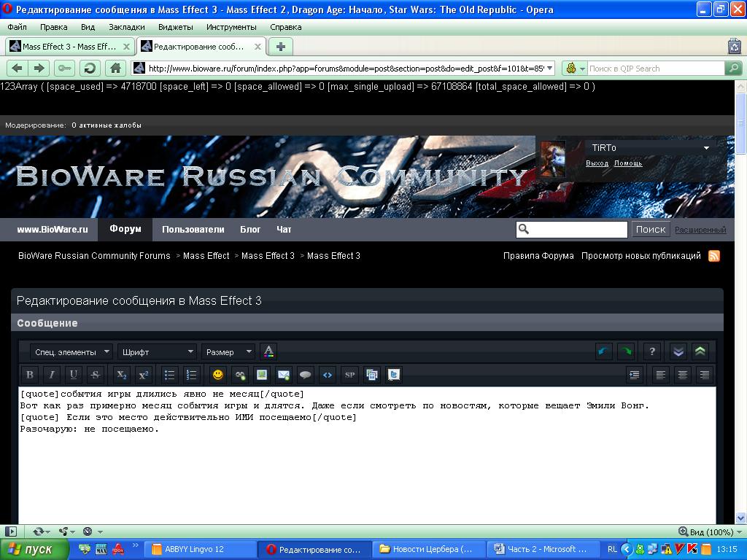The image size is (747, 560).
Task: Open the editor help question mark
Action: [651, 351]
